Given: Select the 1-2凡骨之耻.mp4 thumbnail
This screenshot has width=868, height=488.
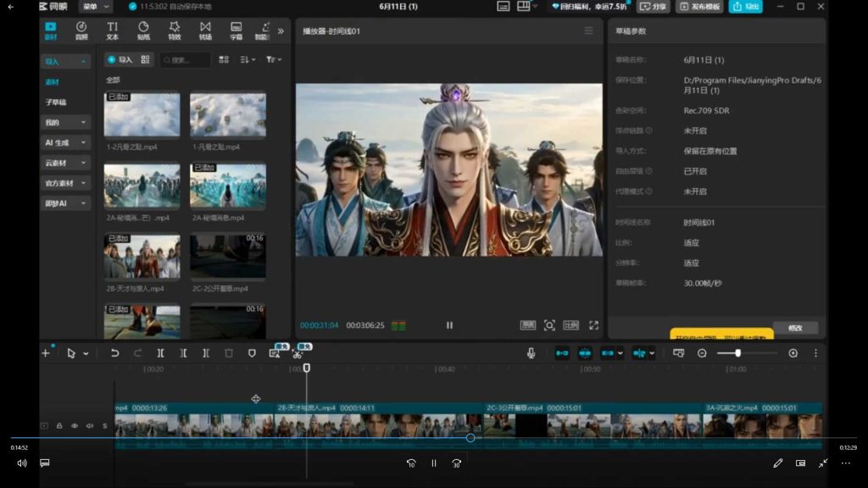Looking at the screenshot, I should click(142, 114).
